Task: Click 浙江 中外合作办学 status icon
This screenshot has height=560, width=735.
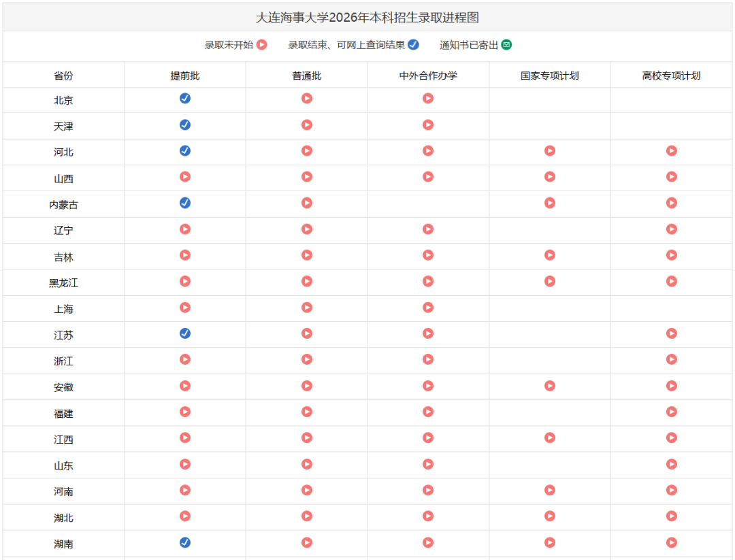Action: click(x=428, y=359)
